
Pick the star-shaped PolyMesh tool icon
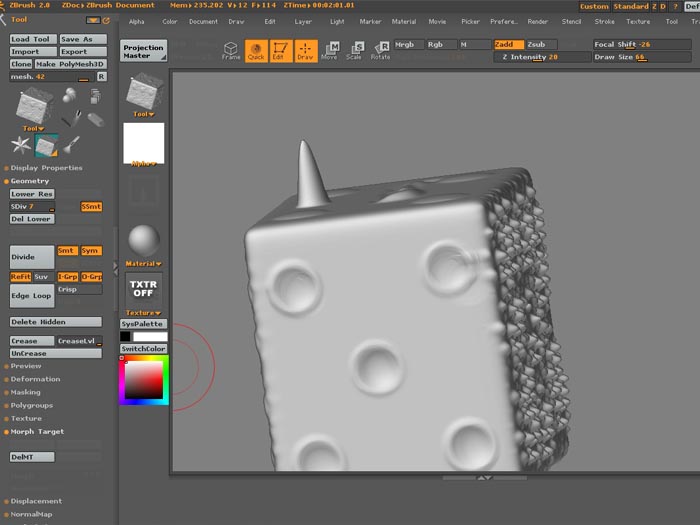21,145
